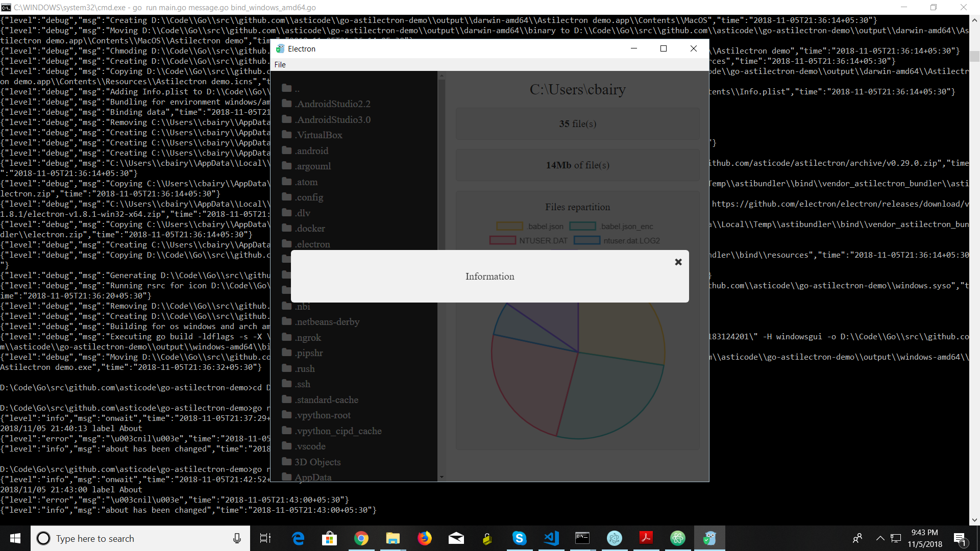Open the .android folder
The width and height of the screenshot is (980, 551).
(311, 151)
